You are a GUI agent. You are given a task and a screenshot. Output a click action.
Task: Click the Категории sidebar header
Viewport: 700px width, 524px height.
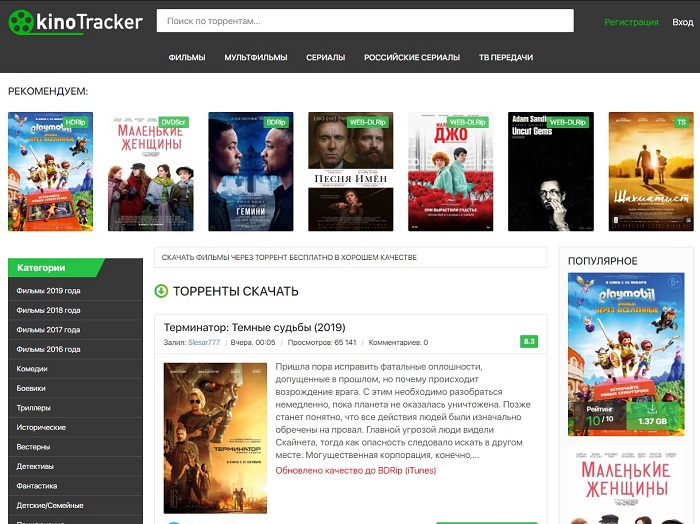click(56, 268)
